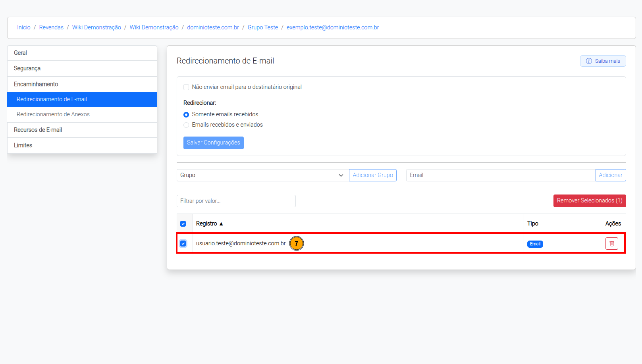Screen dimensions: 642x364
Task: Click the Adicionar Grupo button
Action: [x=373, y=175]
